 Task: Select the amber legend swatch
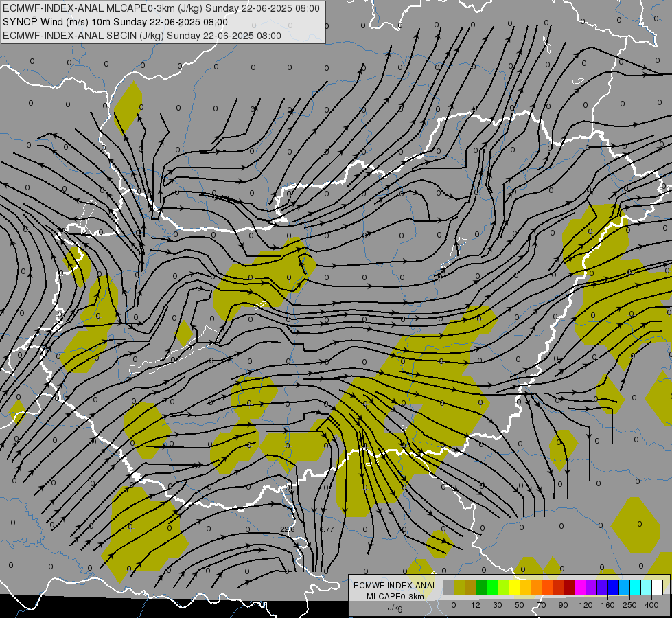point(525,587)
